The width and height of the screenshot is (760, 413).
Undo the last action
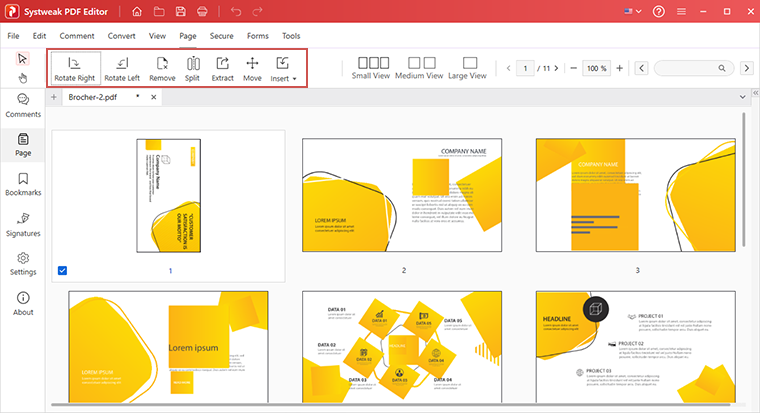coord(236,12)
